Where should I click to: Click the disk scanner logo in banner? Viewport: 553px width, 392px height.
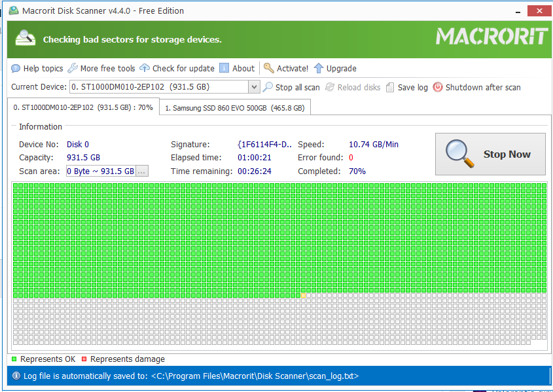pos(25,38)
